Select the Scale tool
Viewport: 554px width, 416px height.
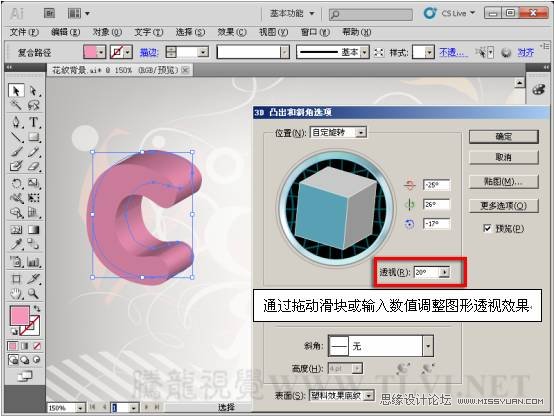pyautogui.click(x=34, y=183)
